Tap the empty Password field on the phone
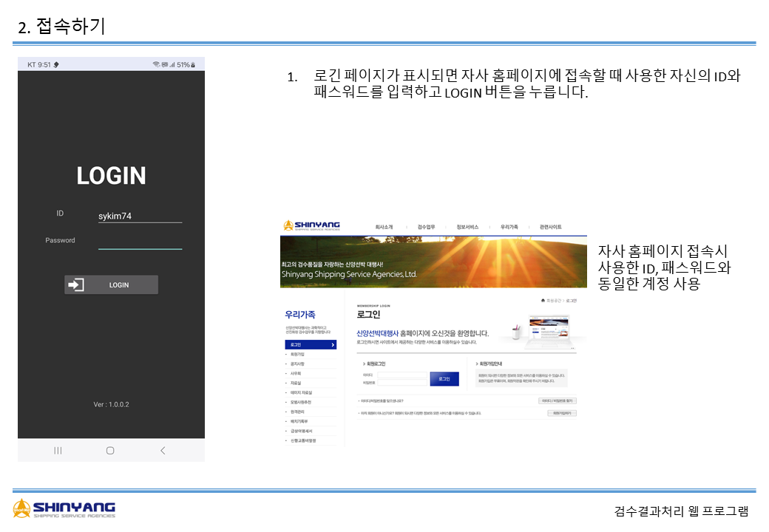The width and height of the screenshot is (769, 532). tap(140, 242)
